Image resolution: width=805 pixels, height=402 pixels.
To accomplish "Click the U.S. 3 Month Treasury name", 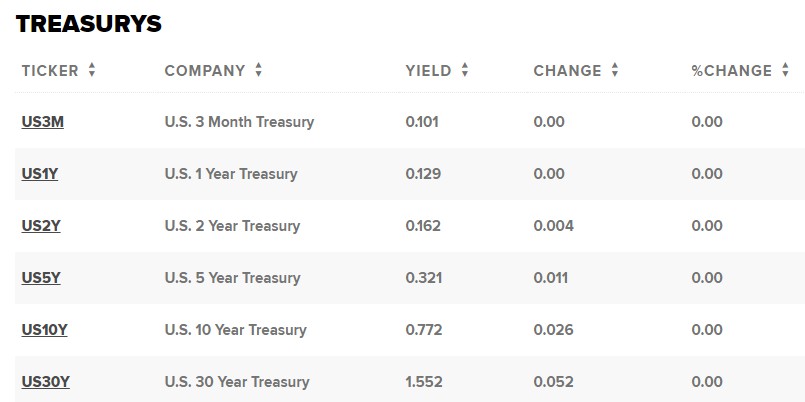I will pos(239,122).
